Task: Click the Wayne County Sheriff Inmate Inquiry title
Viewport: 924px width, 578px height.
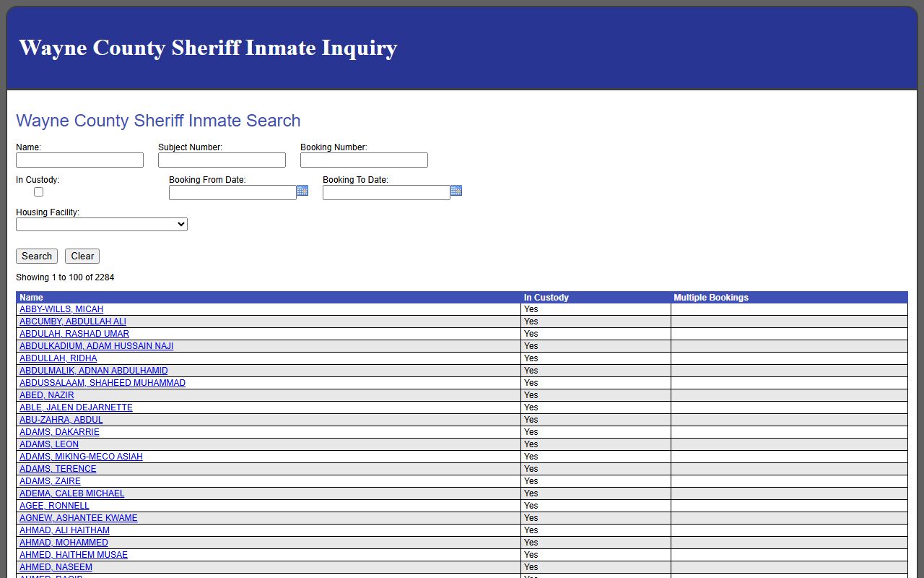Action: click(x=208, y=48)
